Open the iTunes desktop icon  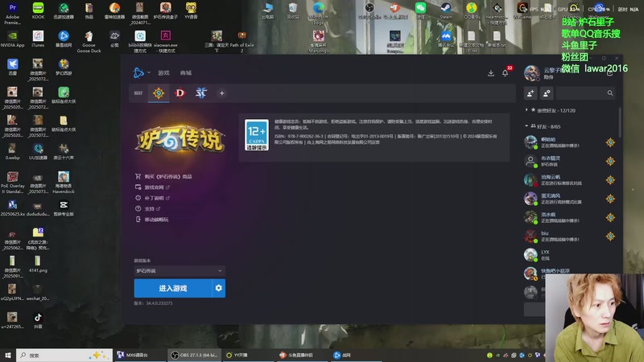38,39
